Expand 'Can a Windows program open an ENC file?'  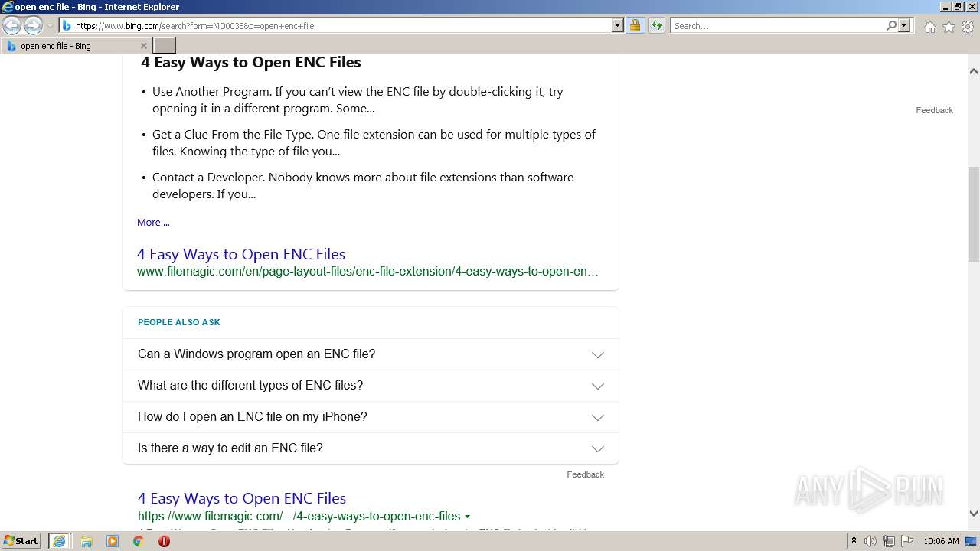[371, 354]
